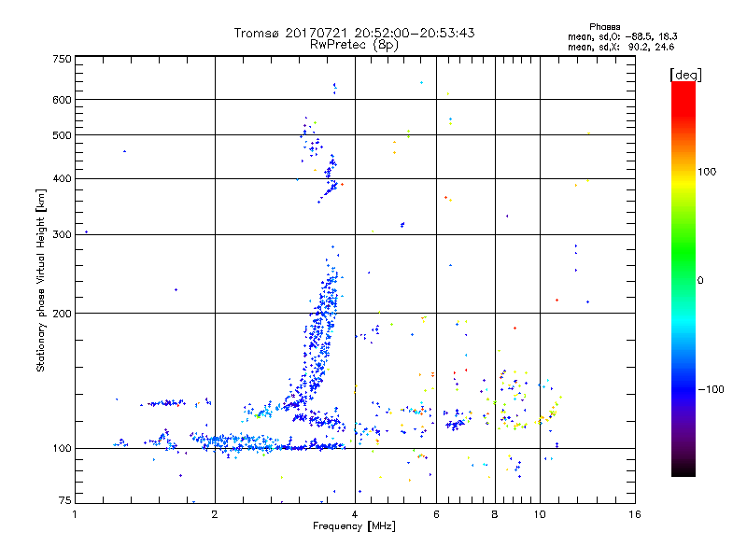747x560 pixels.
Task: Click colorbar tick label '0'
Action: [700, 281]
